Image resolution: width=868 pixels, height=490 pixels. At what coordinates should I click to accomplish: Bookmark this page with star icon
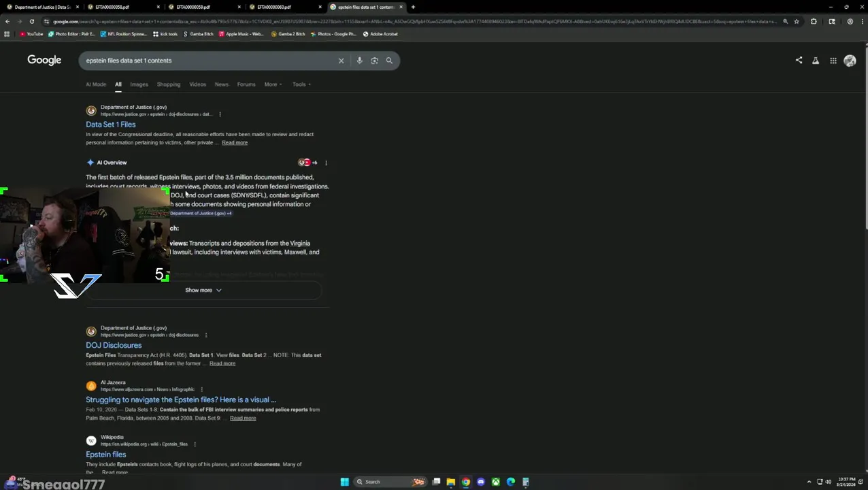[x=796, y=21]
